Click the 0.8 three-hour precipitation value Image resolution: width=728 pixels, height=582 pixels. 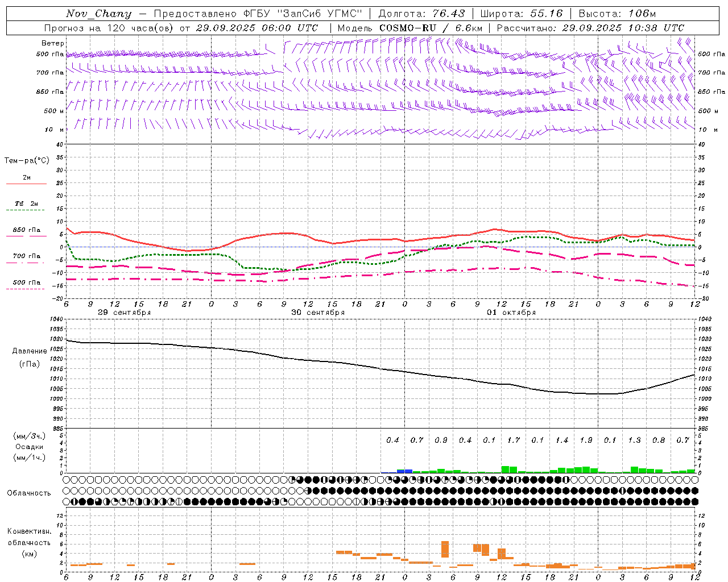pyautogui.click(x=659, y=440)
